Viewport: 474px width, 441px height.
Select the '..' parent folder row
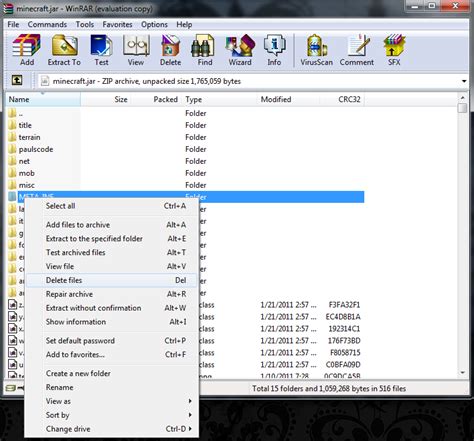pos(185,113)
